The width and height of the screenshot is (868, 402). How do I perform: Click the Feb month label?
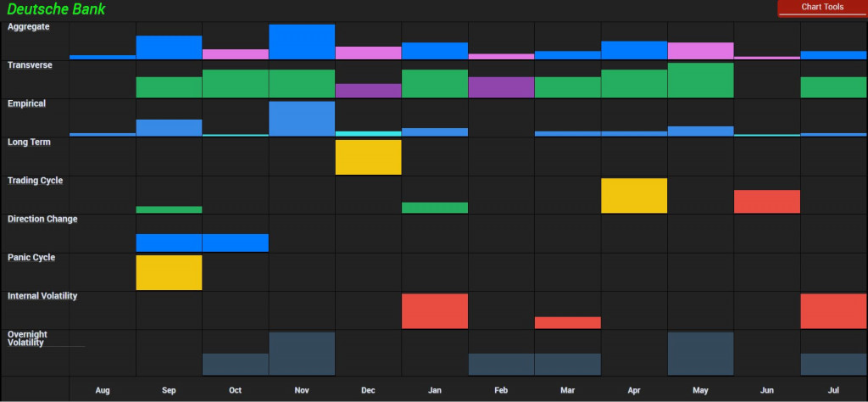tap(501, 390)
